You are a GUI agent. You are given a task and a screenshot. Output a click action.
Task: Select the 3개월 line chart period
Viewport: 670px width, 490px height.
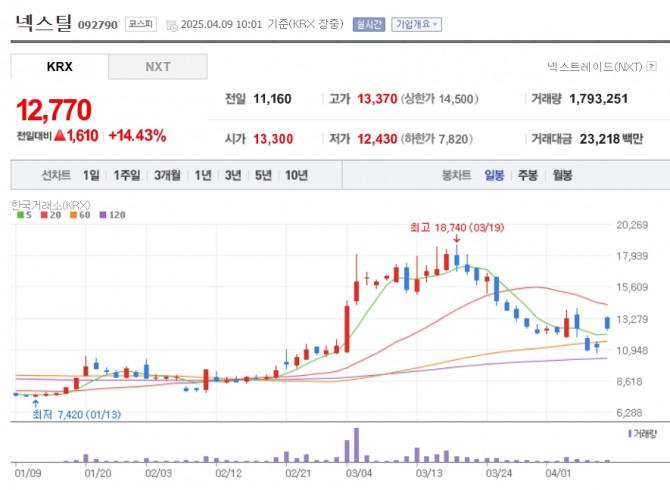coord(167,175)
